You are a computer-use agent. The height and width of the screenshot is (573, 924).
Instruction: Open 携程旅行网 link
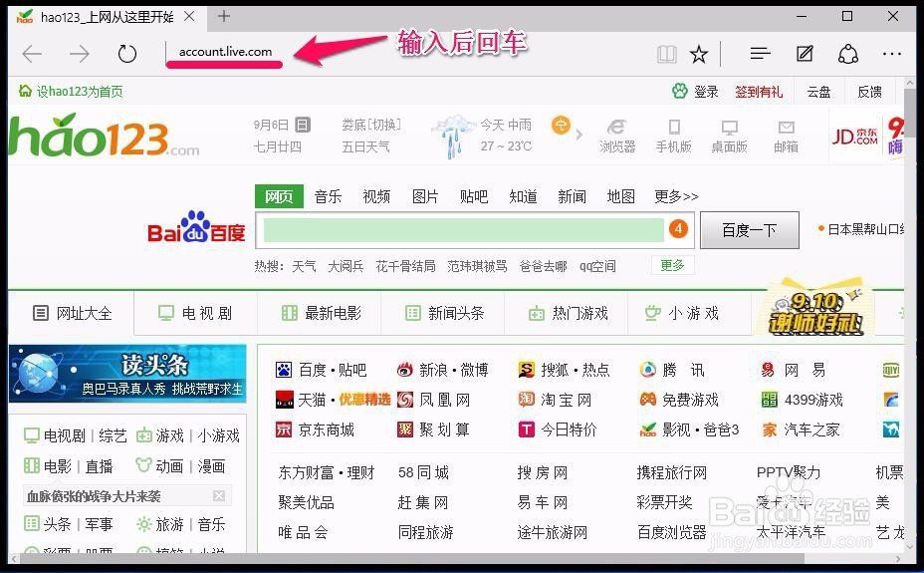point(672,472)
